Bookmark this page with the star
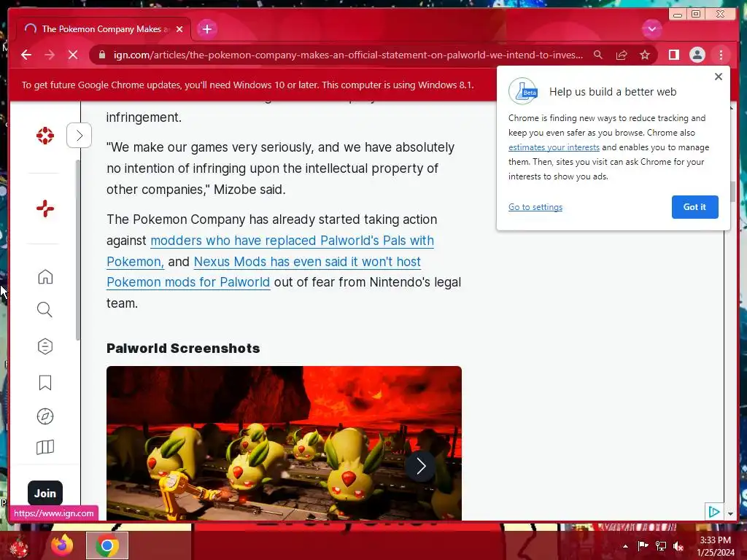 pos(645,55)
